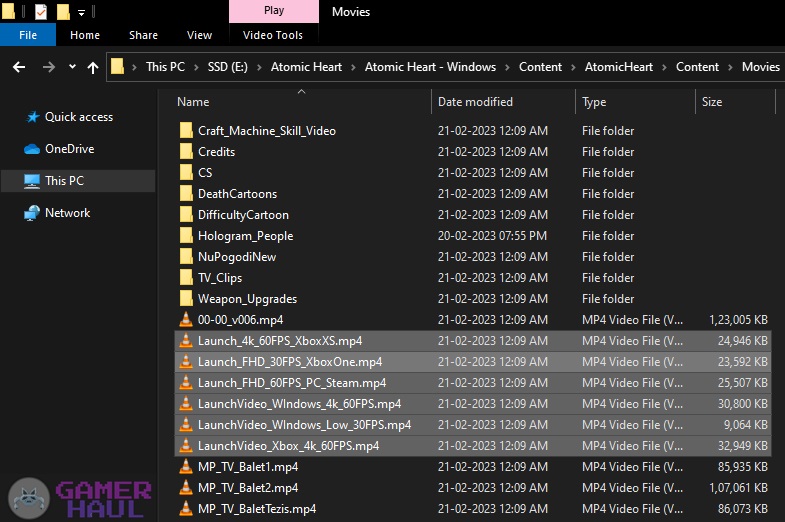
Task: Navigate to AtomicHeart breadcrumb segment
Action: (619, 67)
